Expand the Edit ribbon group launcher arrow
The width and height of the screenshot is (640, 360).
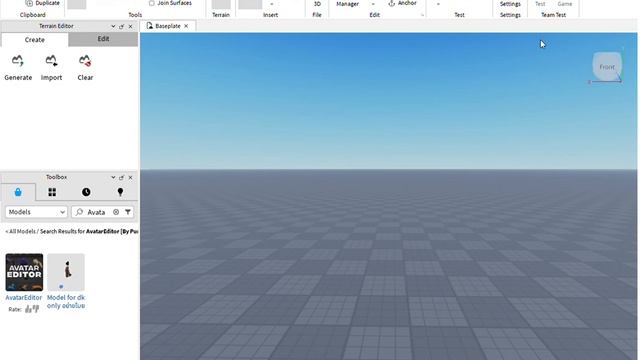pyautogui.click(x=422, y=15)
